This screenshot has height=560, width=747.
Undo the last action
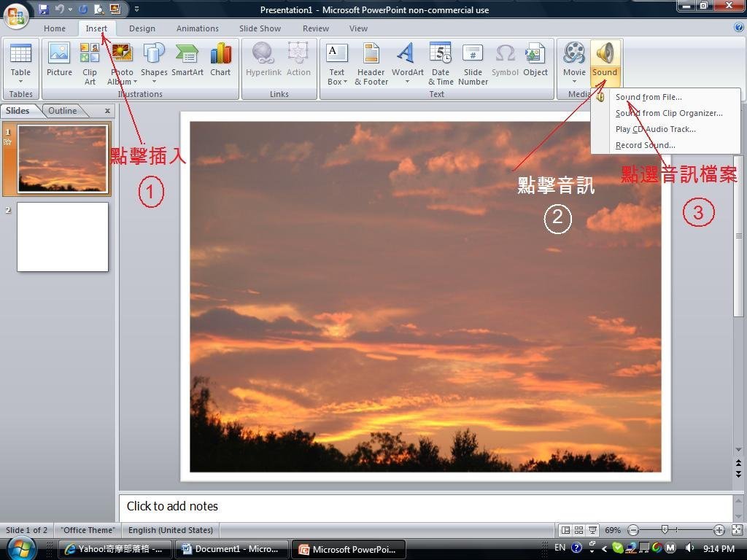[x=60, y=9]
